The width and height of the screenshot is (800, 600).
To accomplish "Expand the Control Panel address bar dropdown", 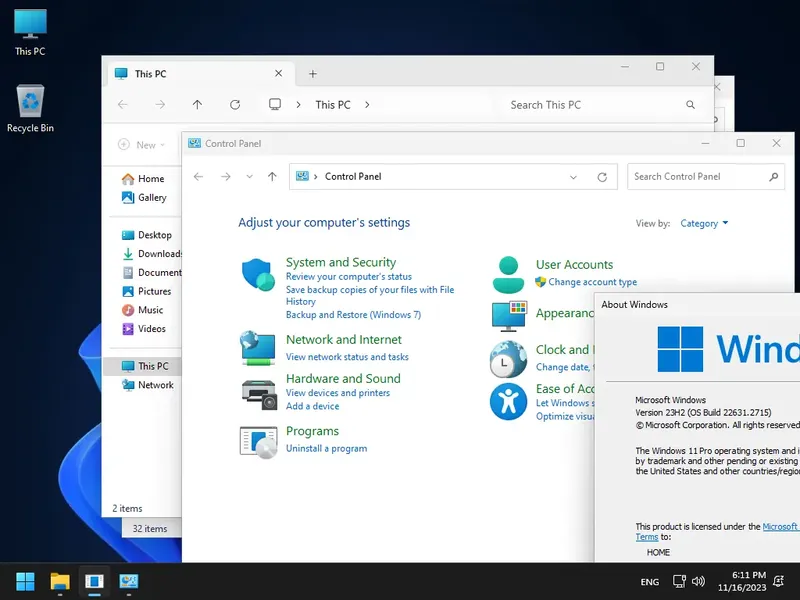I will tap(573, 176).
